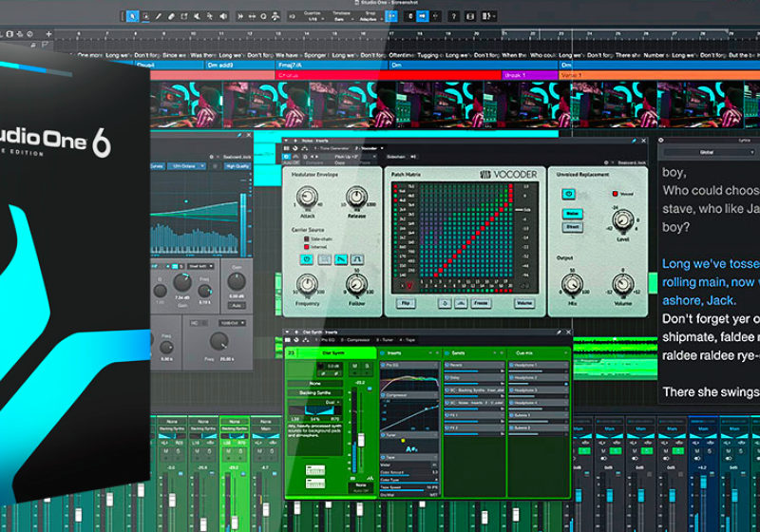The height and width of the screenshot is (532, 760).
Task: Click the Break 1 arranger section
Action: (x=530, y=75)
